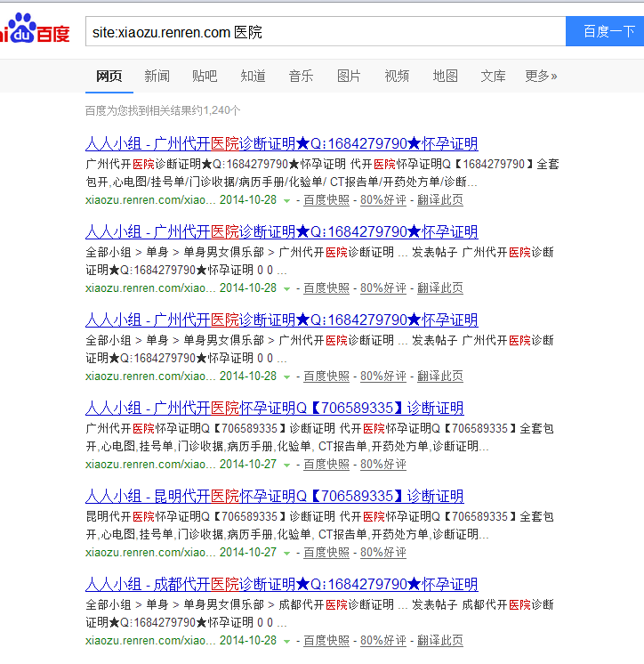Open 百度快照 of the third result
This screenshot has width=644, height=664.
(326, 376)
